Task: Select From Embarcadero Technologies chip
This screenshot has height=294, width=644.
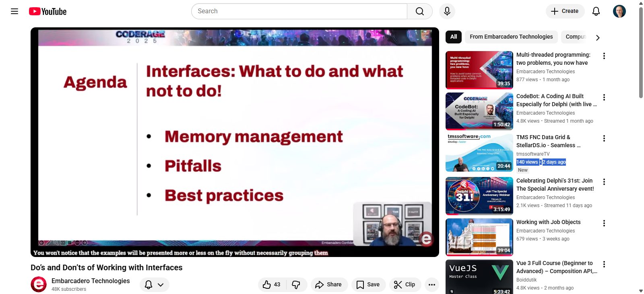Action: 511,37
